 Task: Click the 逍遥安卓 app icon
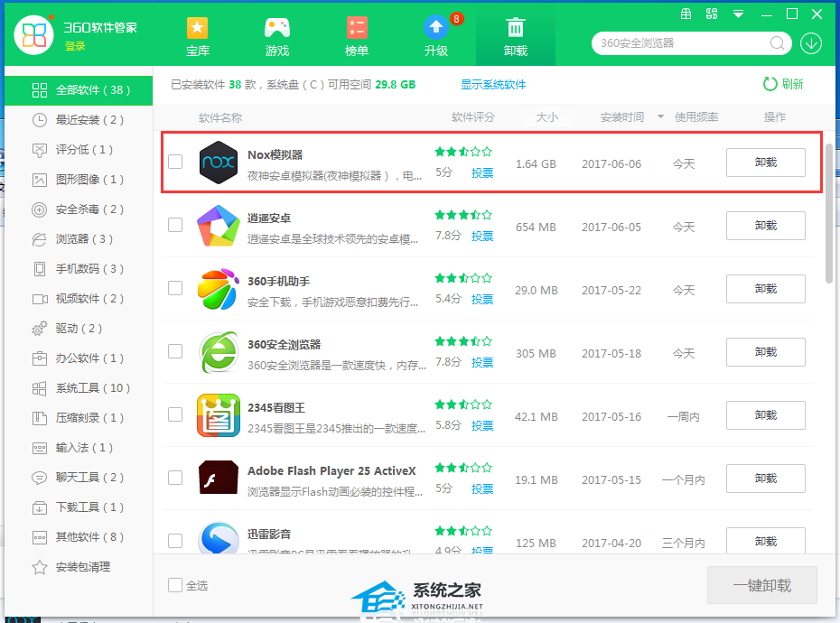coord(218,226)
